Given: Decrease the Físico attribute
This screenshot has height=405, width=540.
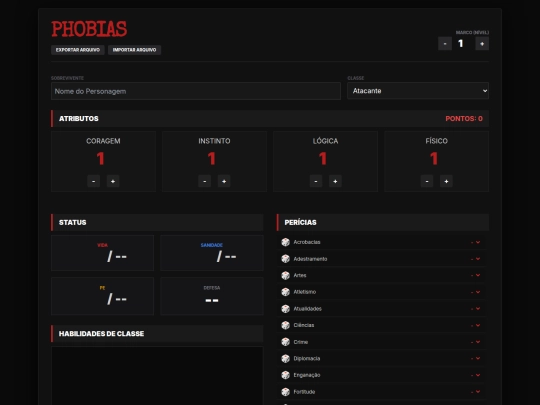Looking at the screenshot, I should pyautogui.click(x=427, y=181).
